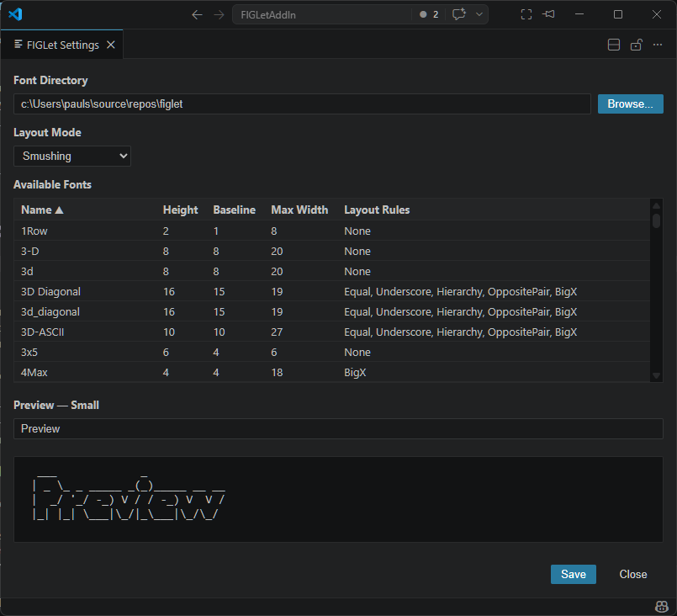Go forward with the right arrow
The height and width of the screenshot is (616, 677).
pyautogui.click(x=219, y=14)
